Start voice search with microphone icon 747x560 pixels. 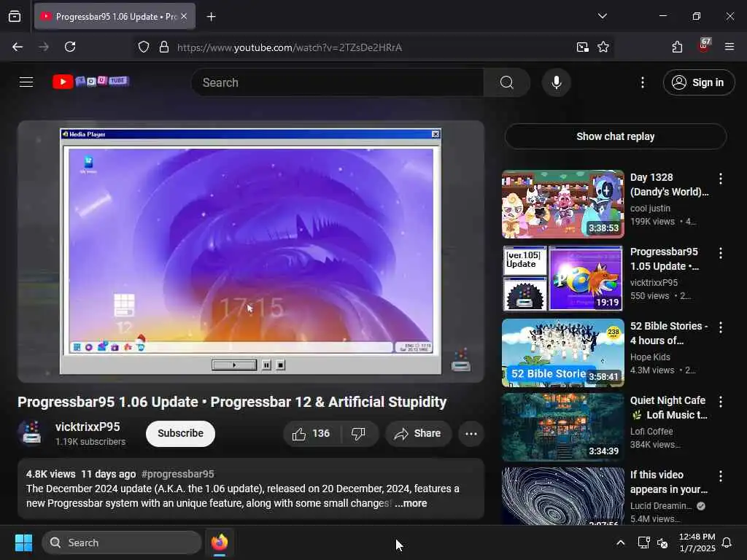pyautogui.click(x=556, y=82)
